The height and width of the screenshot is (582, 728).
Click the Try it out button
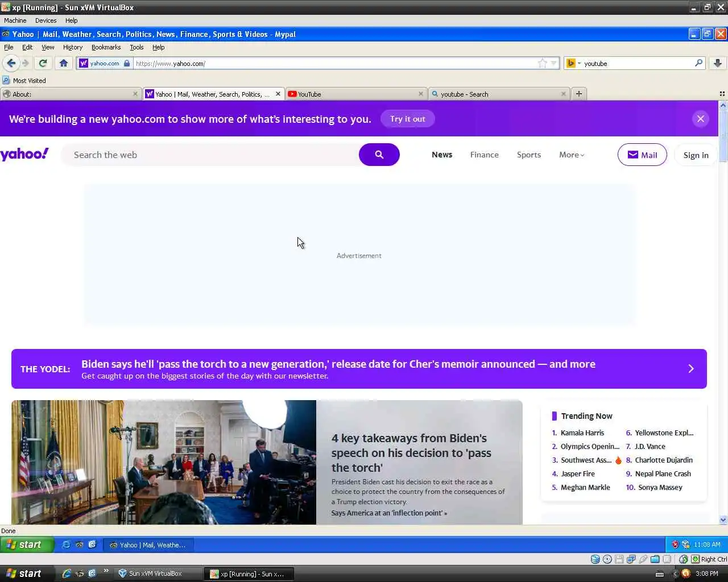click(407, 119)
